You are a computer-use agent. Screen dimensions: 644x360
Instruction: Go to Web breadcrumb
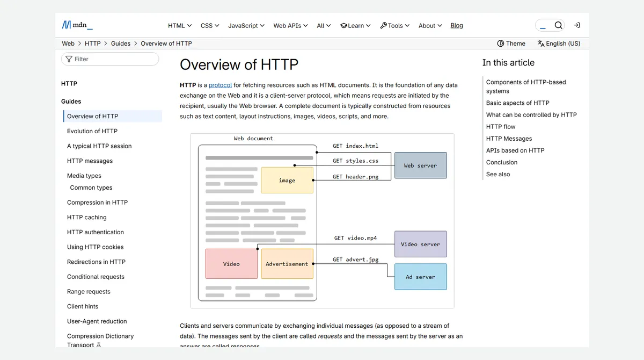68,44
